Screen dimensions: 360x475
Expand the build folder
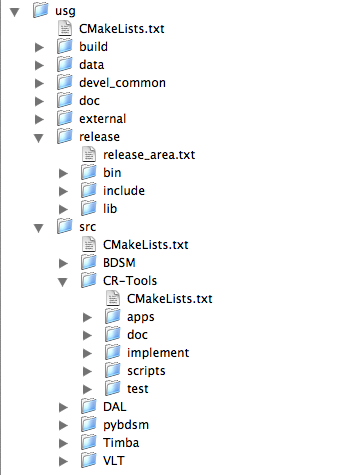tap(39, 47)
